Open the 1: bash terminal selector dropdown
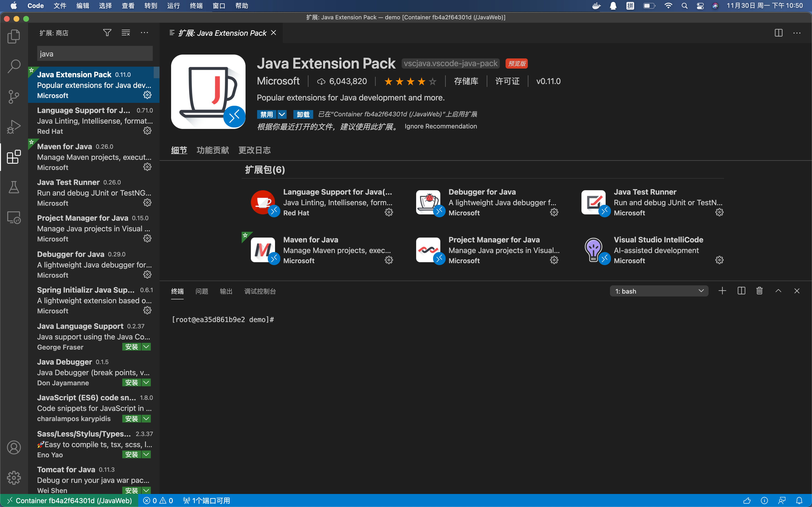 [x=659, y=291]
